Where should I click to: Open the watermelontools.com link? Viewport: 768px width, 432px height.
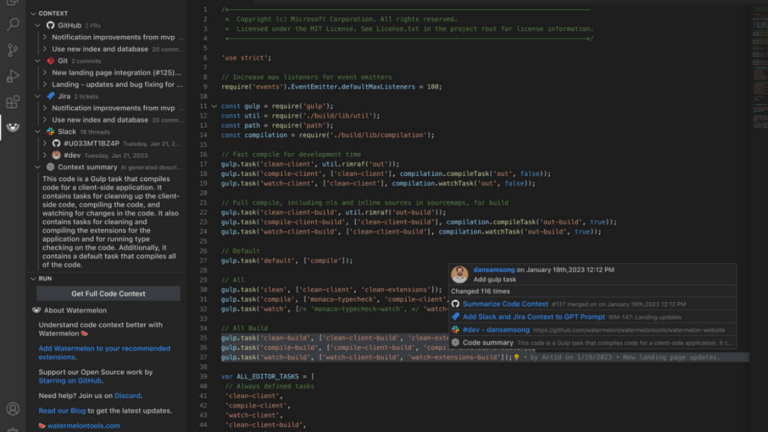pyautogui.click(x=84, y=426)
